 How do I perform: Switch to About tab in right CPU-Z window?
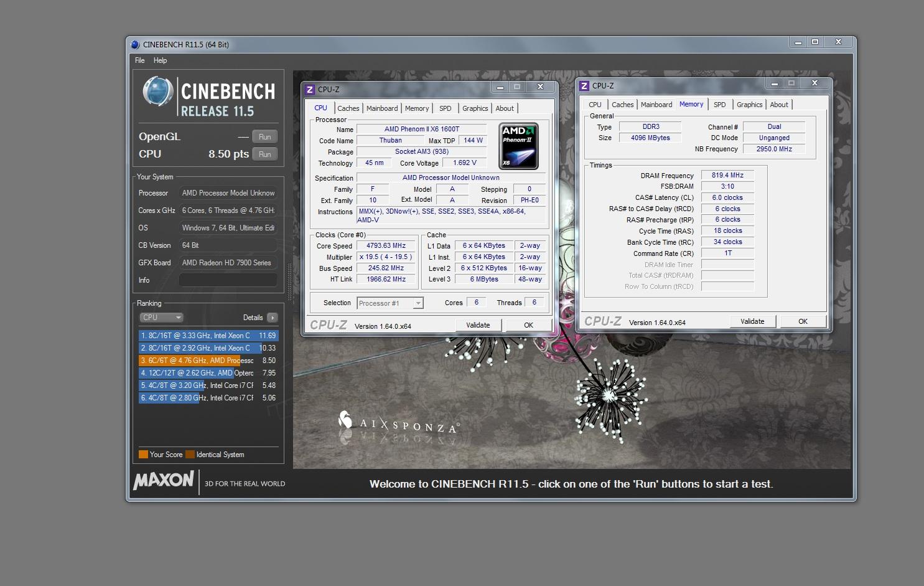[x=779, y=105]
